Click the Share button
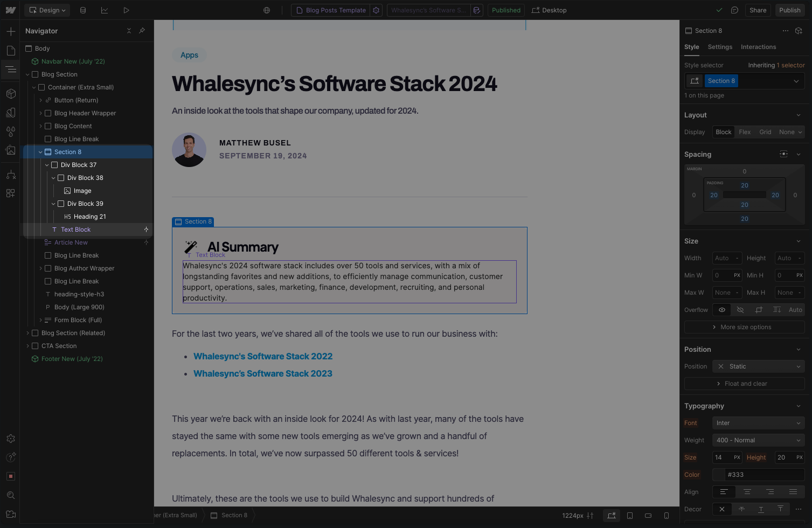The image size is (812, 528). [x=758, y=10]
